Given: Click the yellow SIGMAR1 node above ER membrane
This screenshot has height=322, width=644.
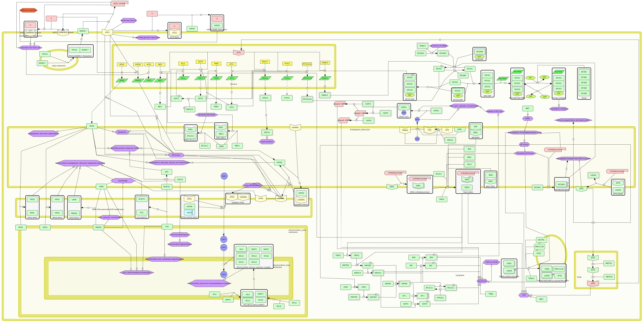Looking at the screenshot, I should [295, 128].
